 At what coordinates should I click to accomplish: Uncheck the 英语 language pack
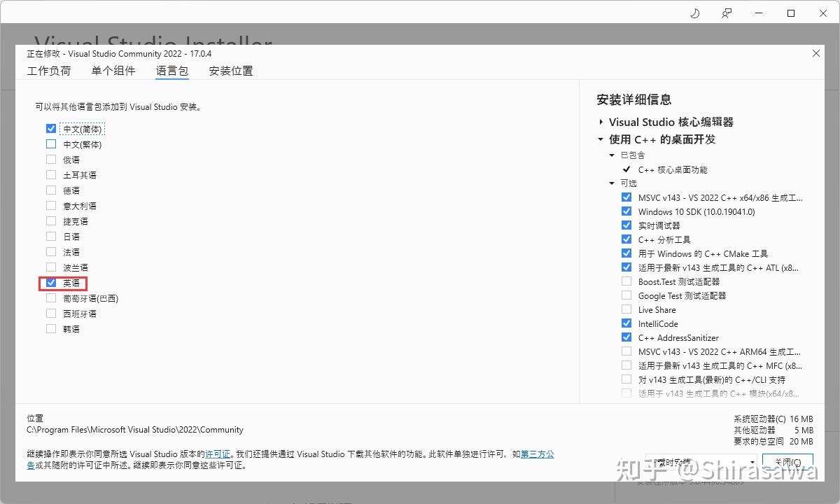[51, 282]
